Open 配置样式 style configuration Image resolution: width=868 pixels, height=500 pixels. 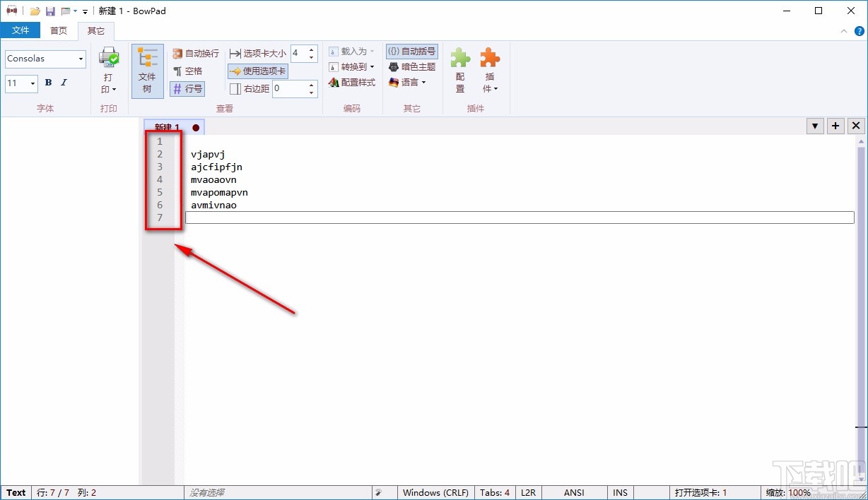(352, 82)
